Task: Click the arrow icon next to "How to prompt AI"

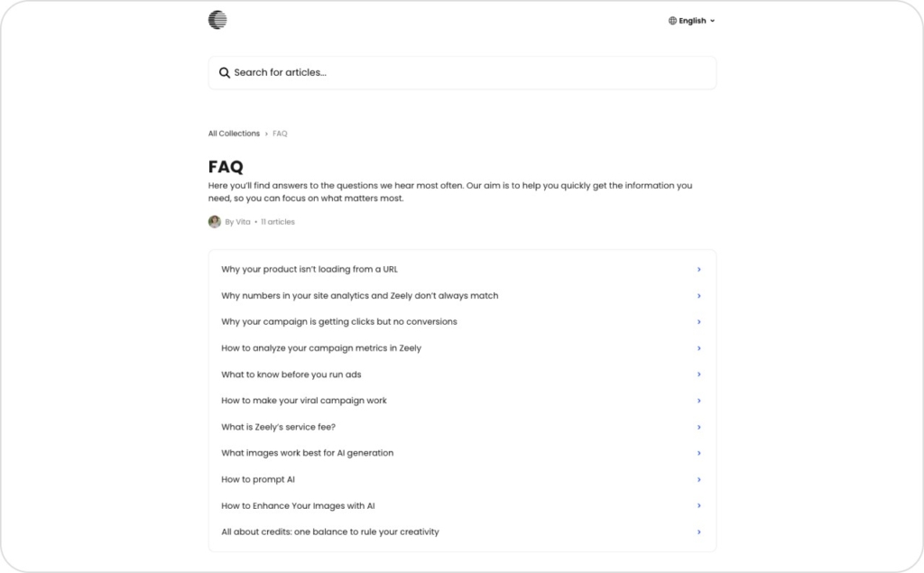Action: tap(698, 479)
